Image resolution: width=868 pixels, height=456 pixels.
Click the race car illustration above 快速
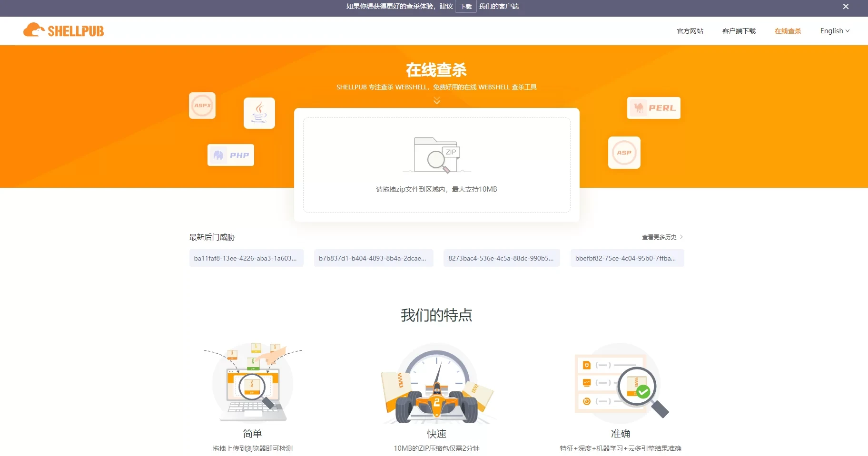pyautogui.click(x=437, y=383)
